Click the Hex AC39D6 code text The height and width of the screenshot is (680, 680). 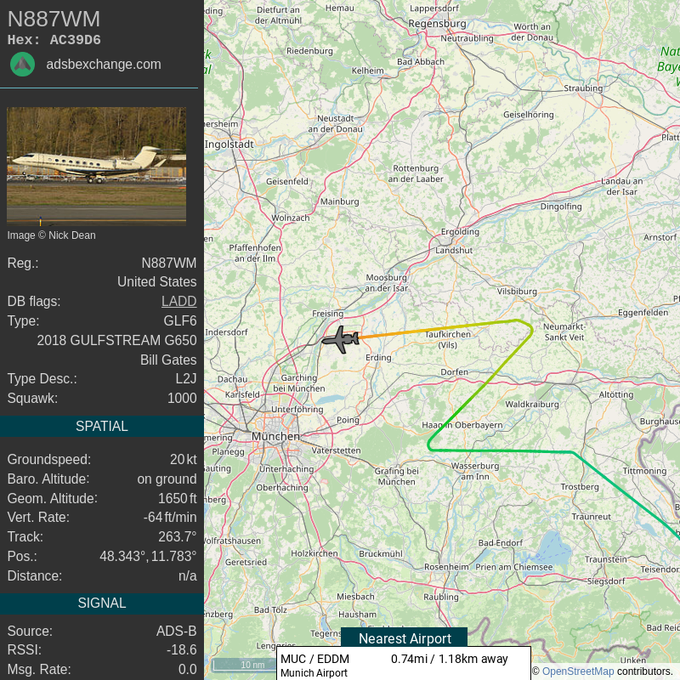tap(54, 40)
